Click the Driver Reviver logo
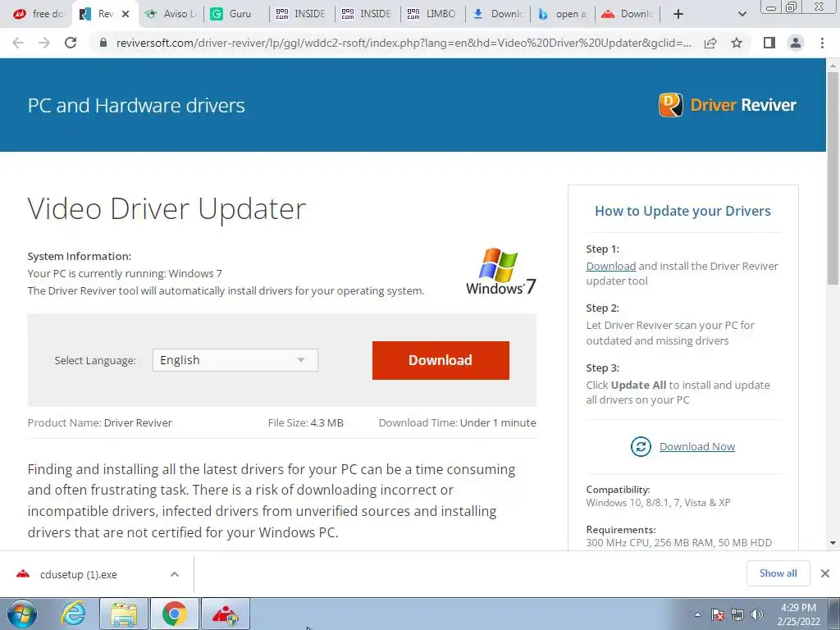Screen dimensions: 840x630 pyautogui.click(x=727, y=105)
